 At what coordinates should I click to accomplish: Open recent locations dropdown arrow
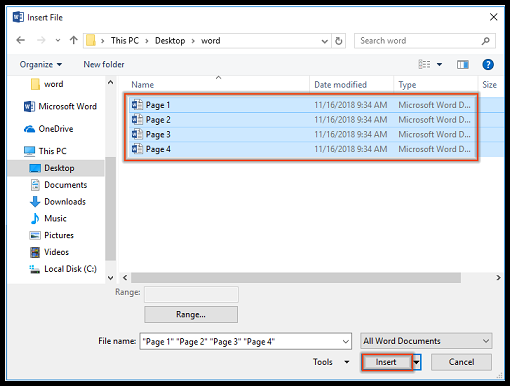(58, 41)
